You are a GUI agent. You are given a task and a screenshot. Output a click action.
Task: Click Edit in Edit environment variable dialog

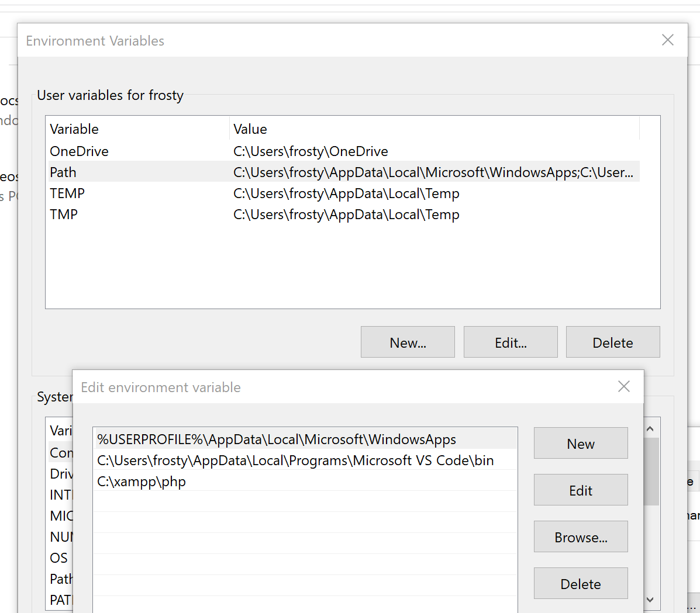coord(580,490)
